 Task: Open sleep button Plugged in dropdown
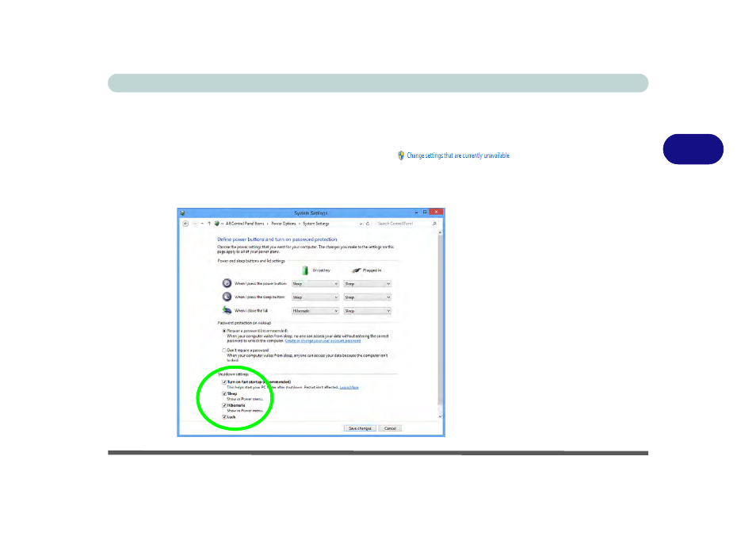[367, 297]
